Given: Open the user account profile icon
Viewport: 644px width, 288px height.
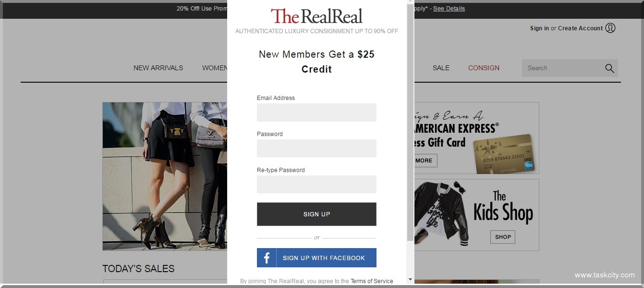Looking at the screenshot, I should [x=610, y=28].
